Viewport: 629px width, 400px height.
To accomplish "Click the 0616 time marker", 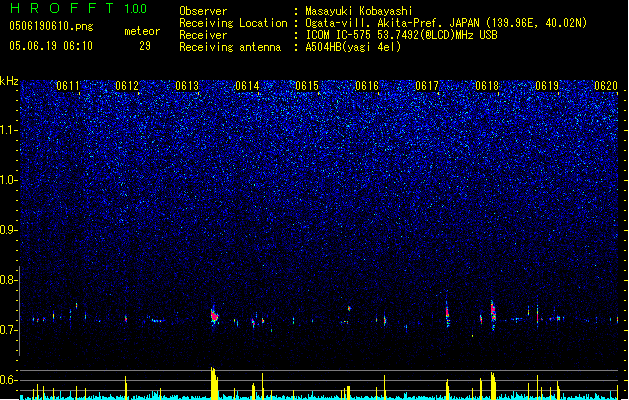I will point(367,86).
